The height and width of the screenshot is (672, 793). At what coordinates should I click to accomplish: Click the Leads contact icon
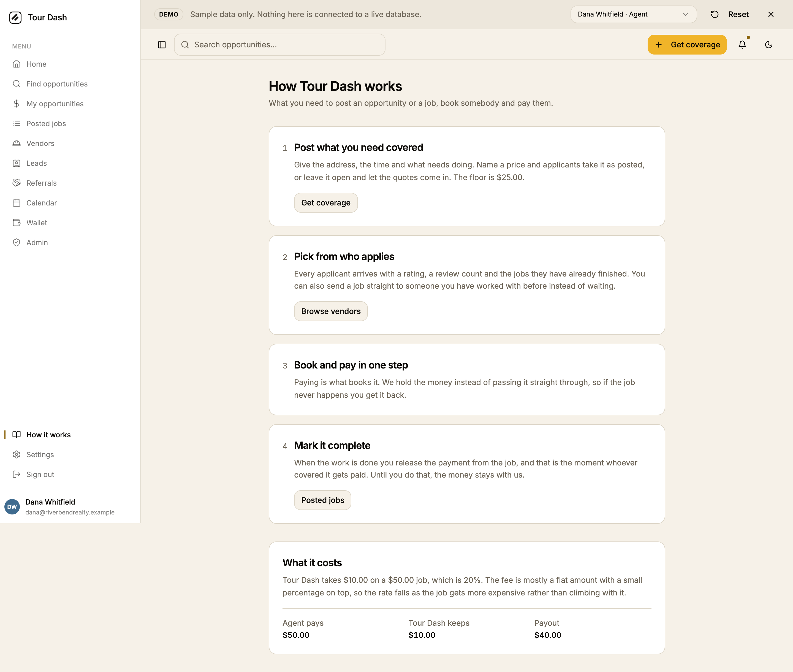point(16,163)
